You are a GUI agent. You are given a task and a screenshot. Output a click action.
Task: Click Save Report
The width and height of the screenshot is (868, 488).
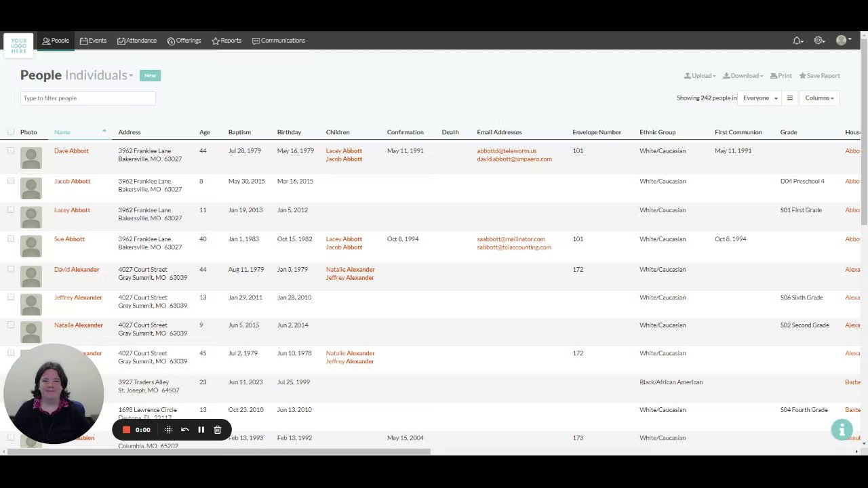820,76
